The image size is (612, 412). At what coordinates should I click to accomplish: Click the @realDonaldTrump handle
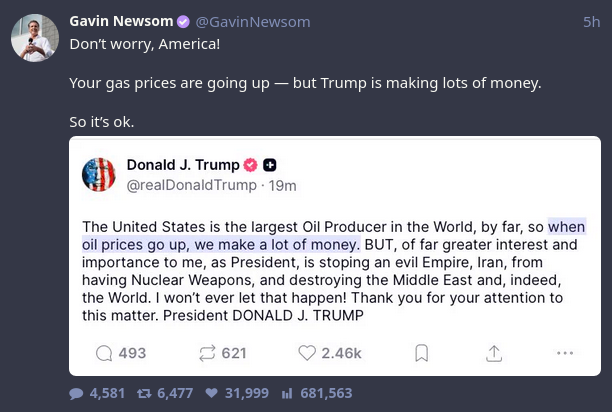(191, 185)
